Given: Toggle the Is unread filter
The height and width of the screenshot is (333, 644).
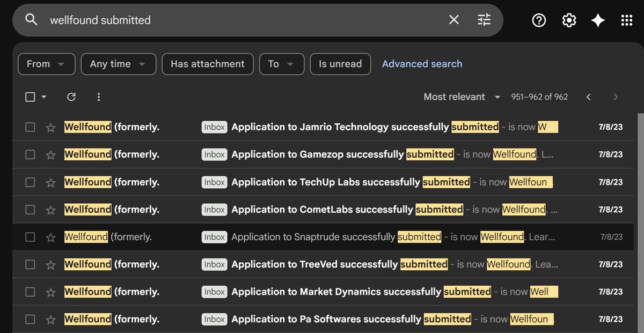Looking at the screenshot, I should [340, 64].
